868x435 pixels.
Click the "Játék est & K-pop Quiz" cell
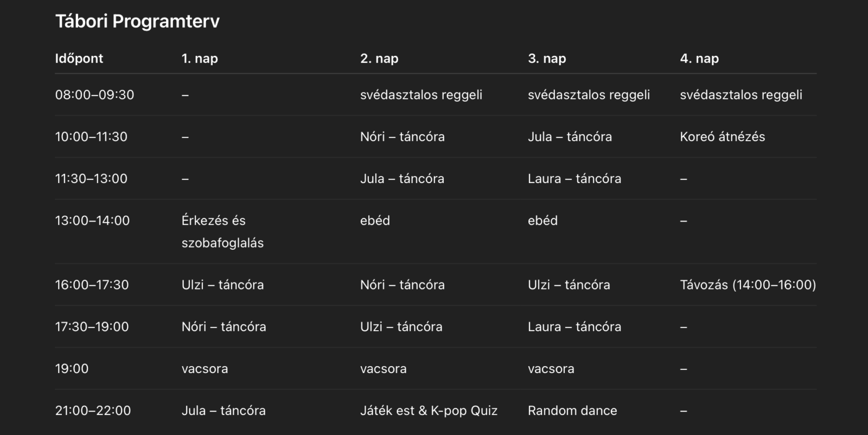pos(429,411)
